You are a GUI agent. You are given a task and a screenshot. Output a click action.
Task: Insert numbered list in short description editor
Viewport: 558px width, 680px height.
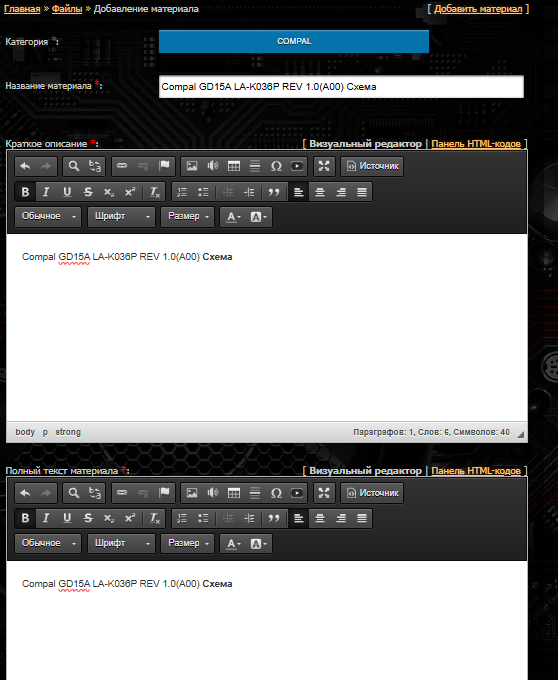182,192
